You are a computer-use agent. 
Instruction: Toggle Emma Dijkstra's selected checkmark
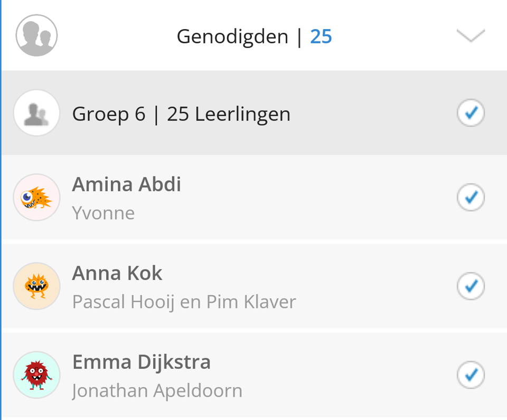click(x=470, y=375)
